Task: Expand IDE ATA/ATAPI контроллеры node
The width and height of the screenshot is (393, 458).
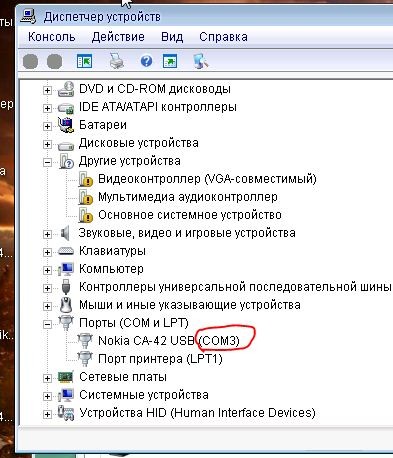Action: [47, 108]
